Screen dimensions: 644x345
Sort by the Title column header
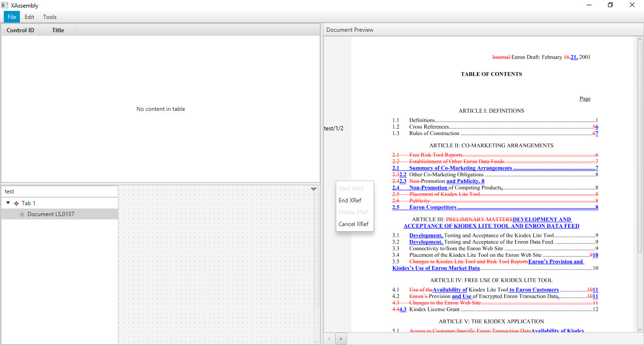(58, 30)
